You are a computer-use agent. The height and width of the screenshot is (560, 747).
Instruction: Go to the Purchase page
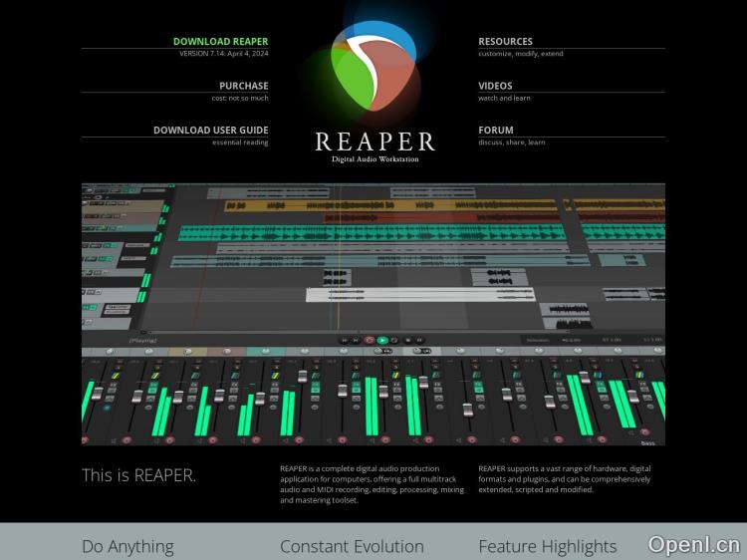pos(243,86)
